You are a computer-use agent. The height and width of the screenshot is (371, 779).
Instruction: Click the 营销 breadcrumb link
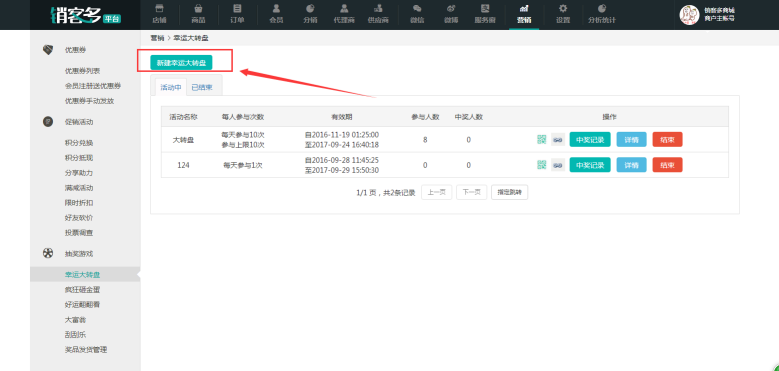157,38
